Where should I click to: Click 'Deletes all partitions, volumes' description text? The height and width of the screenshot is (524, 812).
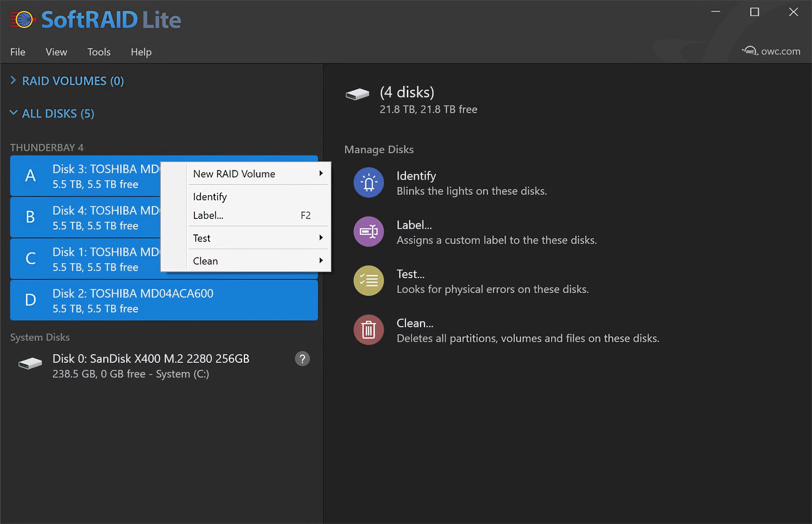pos(528,338)
